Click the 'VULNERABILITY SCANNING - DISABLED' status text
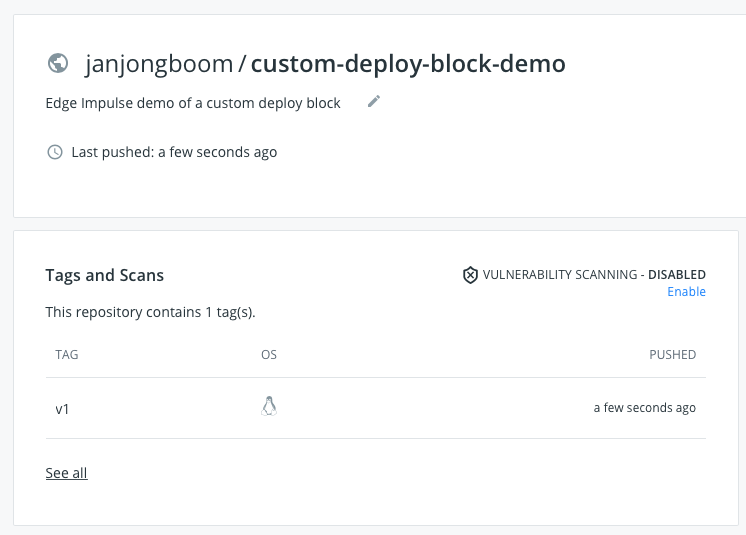Screen dimensions: 746x535 pos(594,275)
